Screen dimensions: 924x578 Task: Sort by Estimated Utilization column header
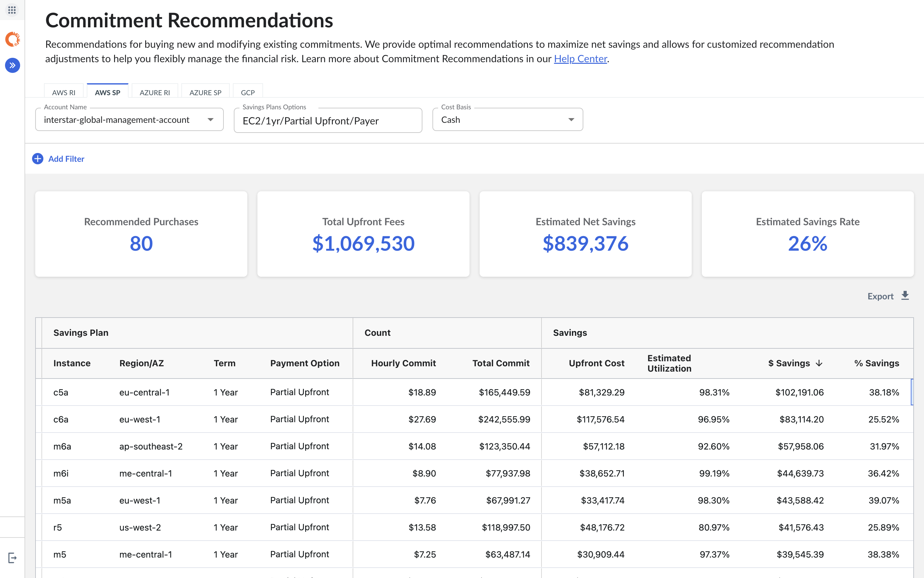(669, 363)
